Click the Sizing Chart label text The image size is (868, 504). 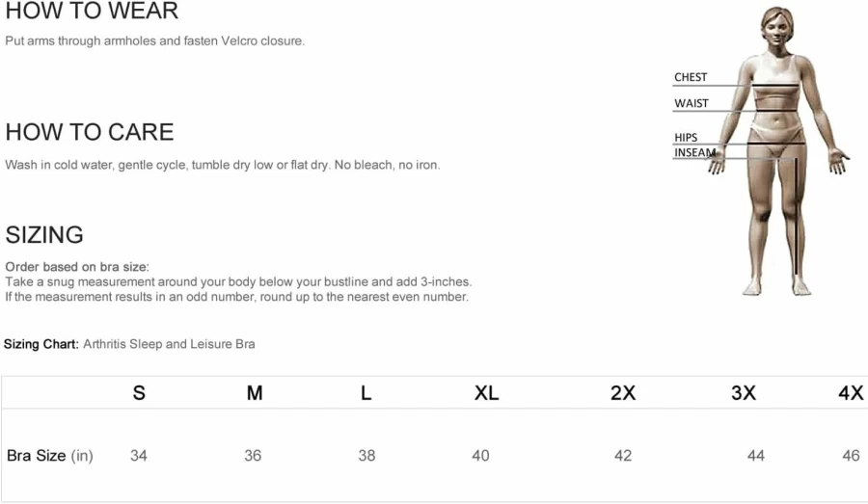41,344
